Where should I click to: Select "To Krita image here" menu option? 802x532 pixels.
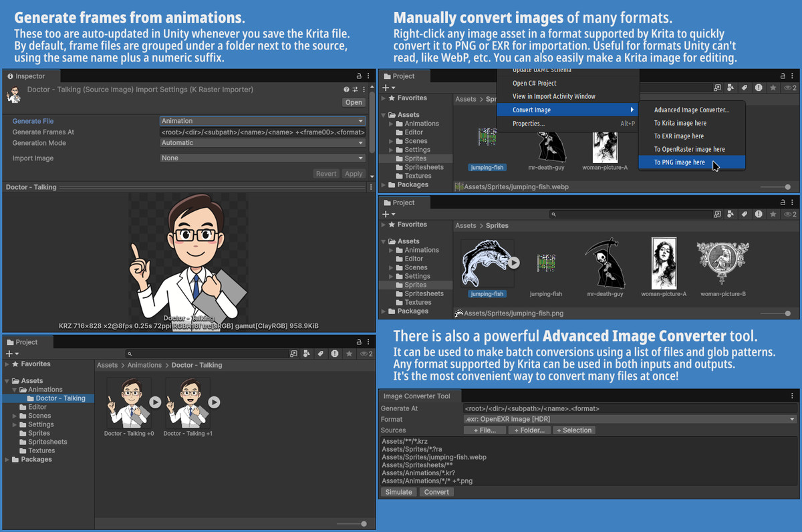tap(680, 123)
